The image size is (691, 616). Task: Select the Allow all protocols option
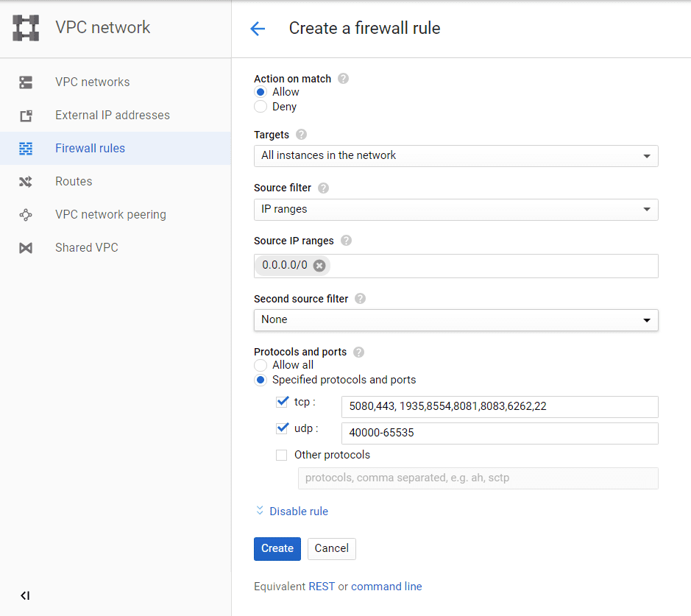(261, 365)
